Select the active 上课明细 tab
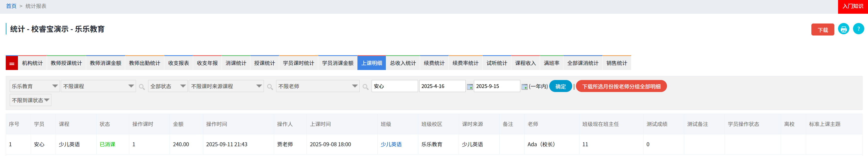Viewport: 868px width, 156px height. pos(372,63)
